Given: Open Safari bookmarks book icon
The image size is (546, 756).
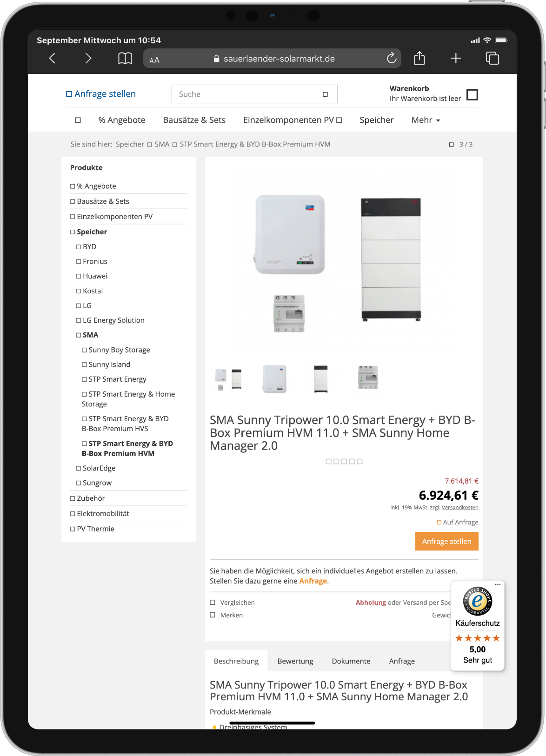Looking at the screenshot, I should click(125, 58).
